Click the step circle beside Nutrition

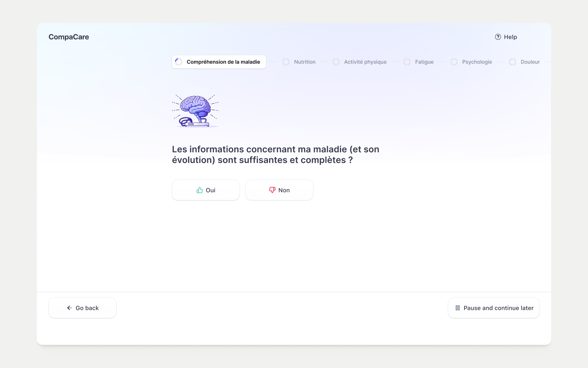pos(286,62)
